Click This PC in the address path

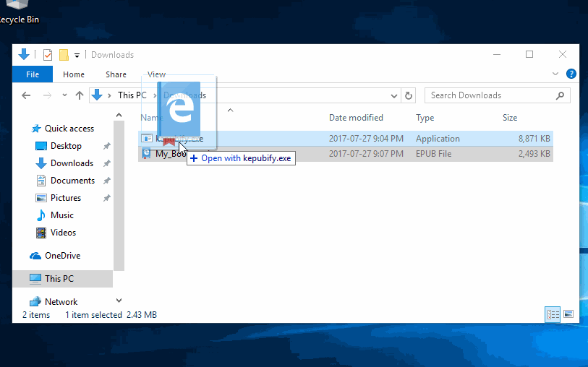point(132,95)
